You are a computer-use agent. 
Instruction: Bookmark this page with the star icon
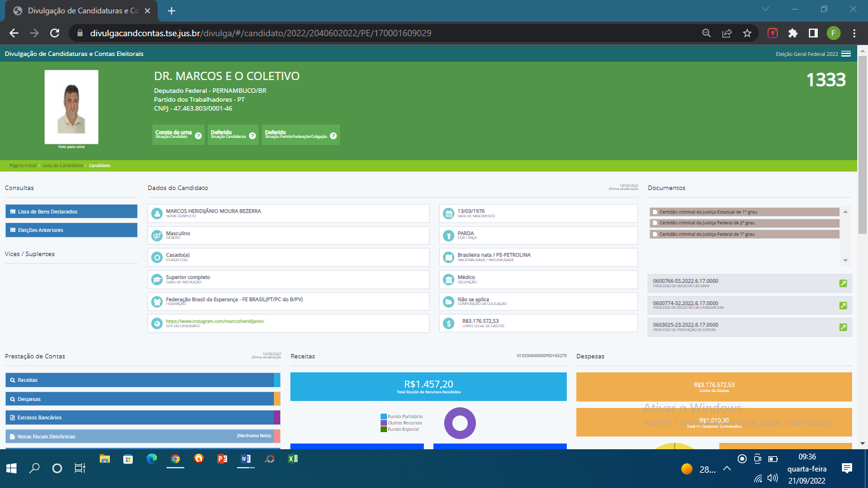747,33
